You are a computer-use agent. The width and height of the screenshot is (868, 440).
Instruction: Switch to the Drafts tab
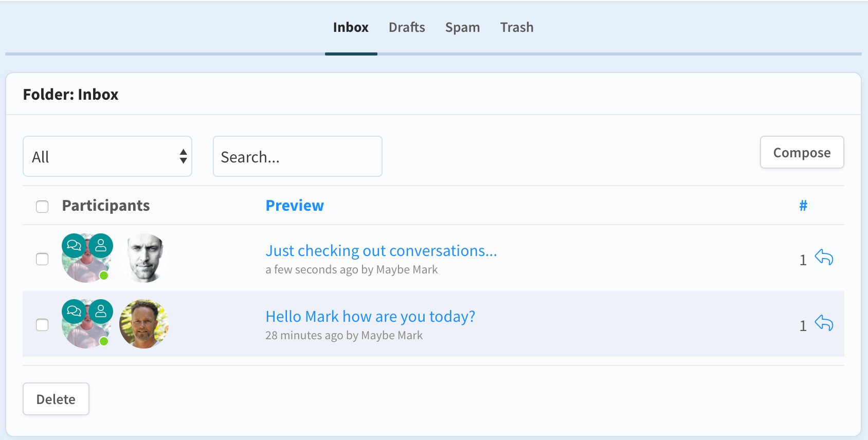(407, 27)
